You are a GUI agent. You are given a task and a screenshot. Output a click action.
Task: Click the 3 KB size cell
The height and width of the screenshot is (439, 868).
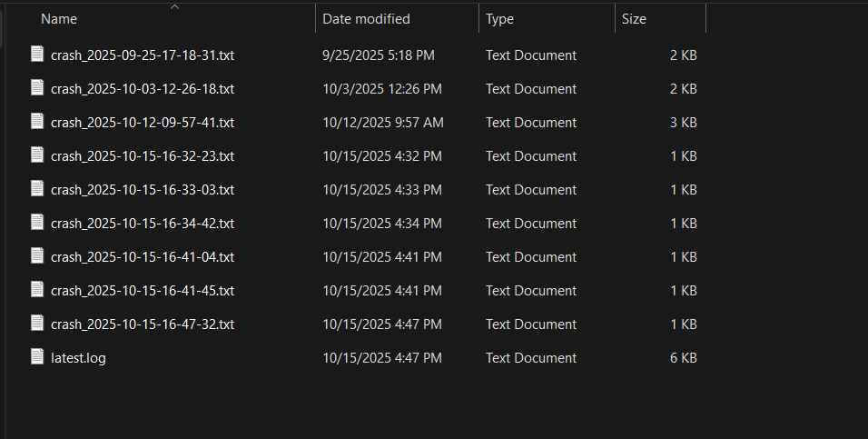(x=683, y=123)
